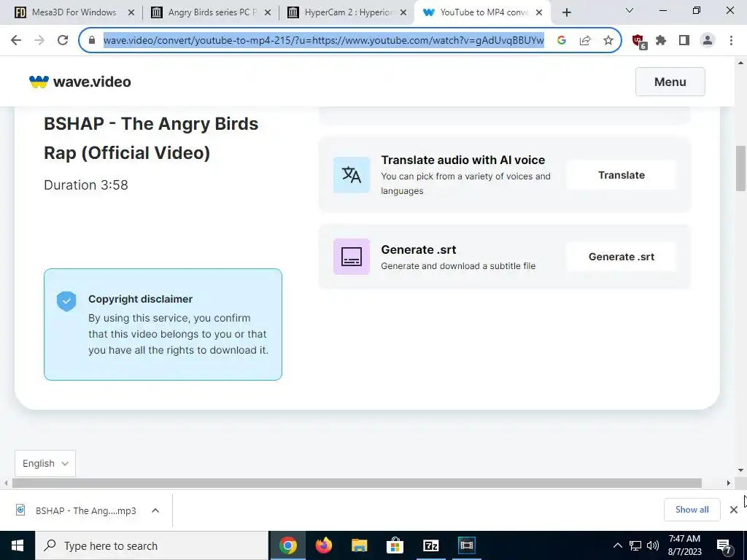Click the Duration 3:58 text
Screen dimensions: 747x560
tap(86, 184)
